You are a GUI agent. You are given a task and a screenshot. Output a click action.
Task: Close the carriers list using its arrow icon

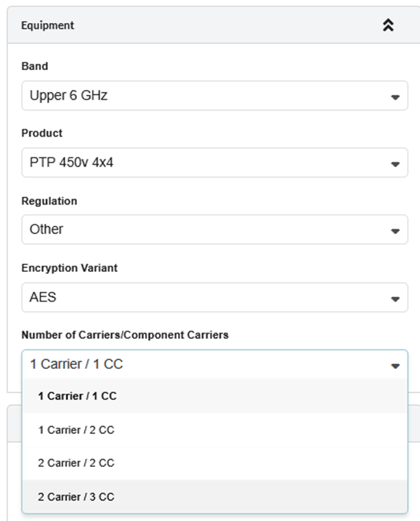coord(395,366)
